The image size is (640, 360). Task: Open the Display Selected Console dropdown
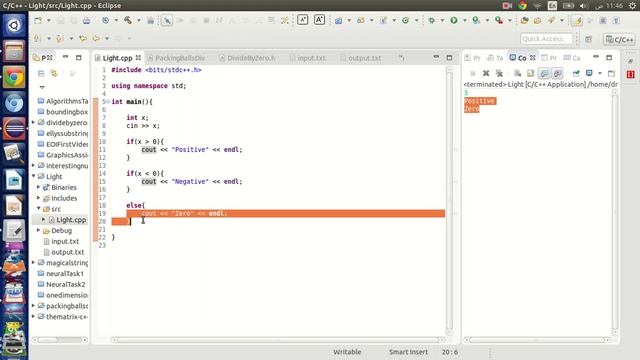(x=600, y=73)
